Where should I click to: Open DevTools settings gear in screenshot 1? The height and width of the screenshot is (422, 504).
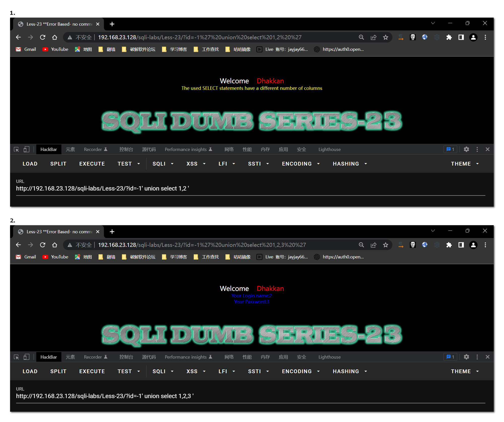pyautogui.click(x=466, y=149)
